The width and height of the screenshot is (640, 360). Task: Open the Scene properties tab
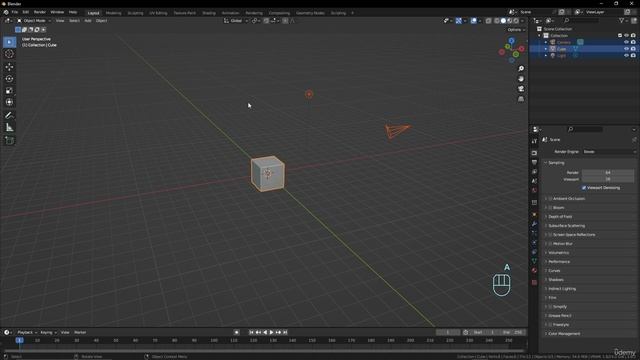[534, 181]
